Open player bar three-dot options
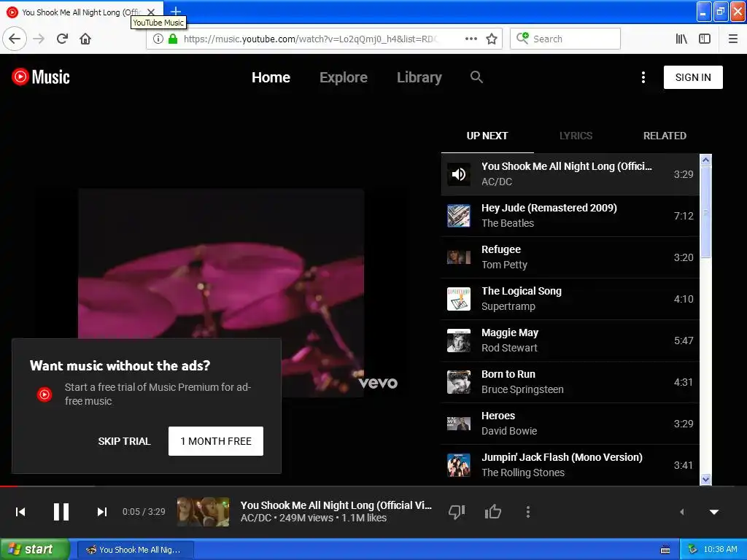 (x=528, y=511)
